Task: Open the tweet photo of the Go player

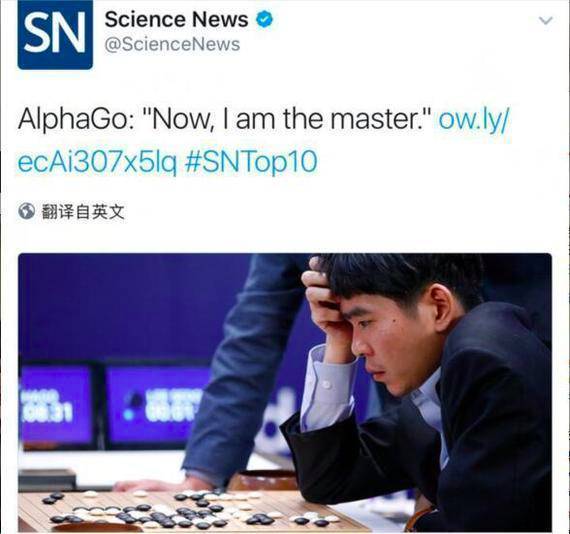Action: (x=285, y=393)
